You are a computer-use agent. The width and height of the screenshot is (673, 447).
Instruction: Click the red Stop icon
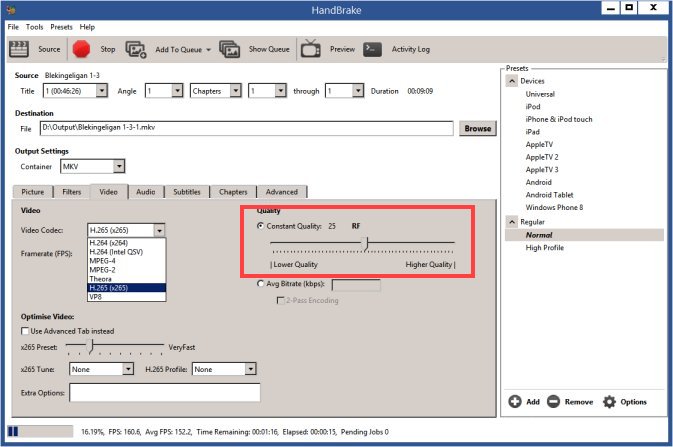pos(81,49)
